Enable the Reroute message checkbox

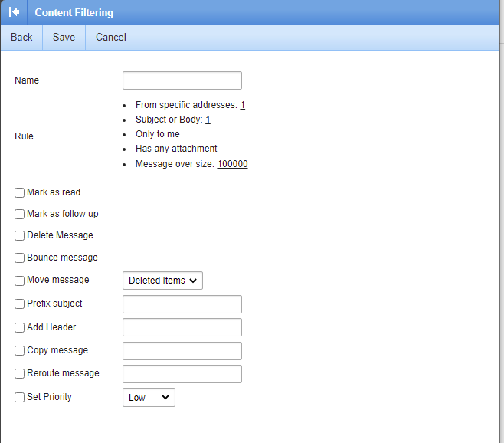pyautogui.click(x=20, y=373)
